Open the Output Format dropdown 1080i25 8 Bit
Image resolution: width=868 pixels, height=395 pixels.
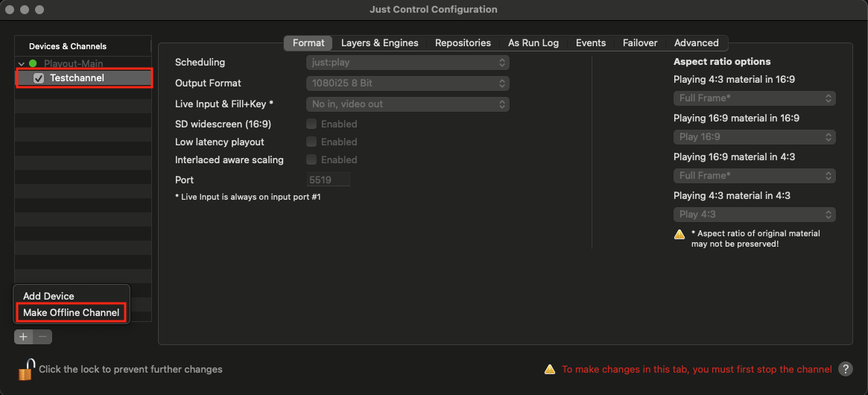(408, 83)
